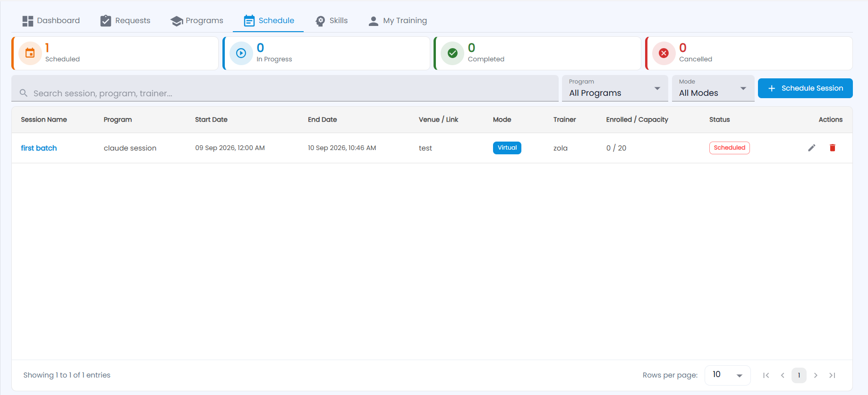
Task: Click the zola trainer cell
Action: click(561, 148)
